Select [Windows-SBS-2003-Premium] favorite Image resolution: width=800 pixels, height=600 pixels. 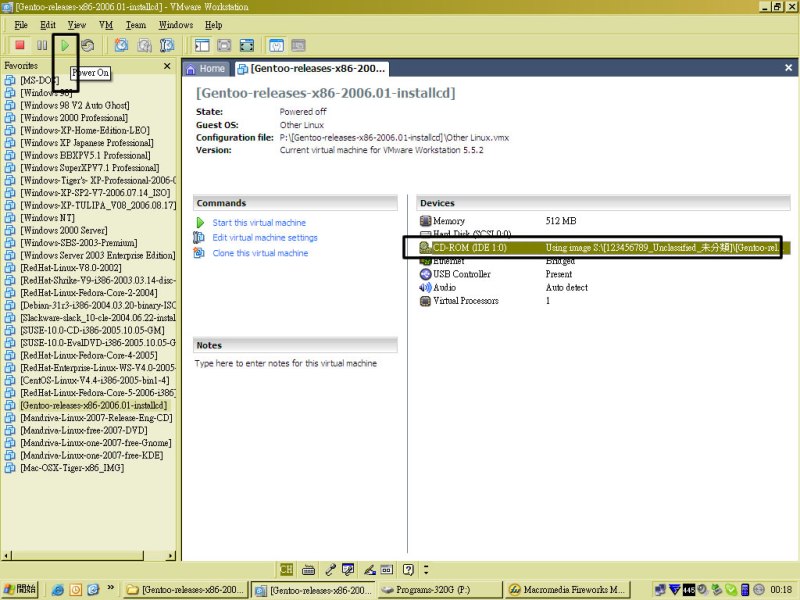tap(79, 242)
